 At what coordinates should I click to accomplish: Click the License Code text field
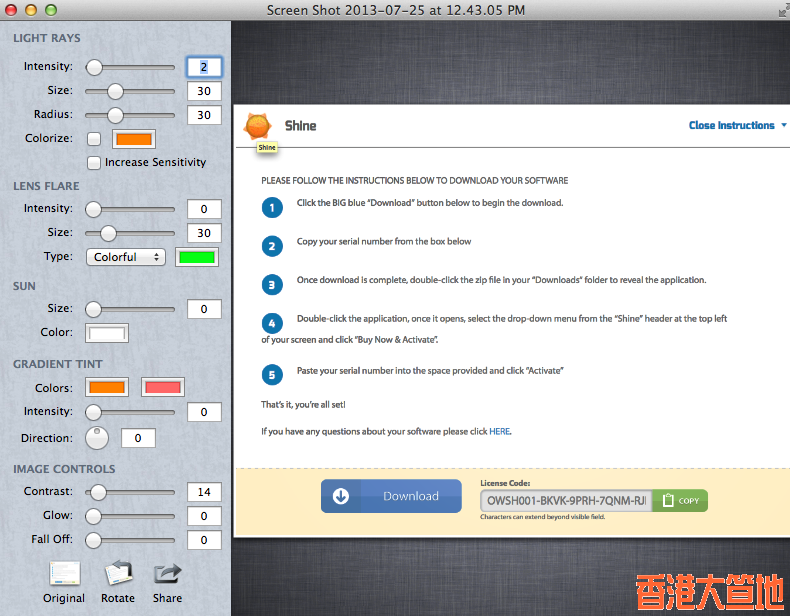(x=566, y=501)
